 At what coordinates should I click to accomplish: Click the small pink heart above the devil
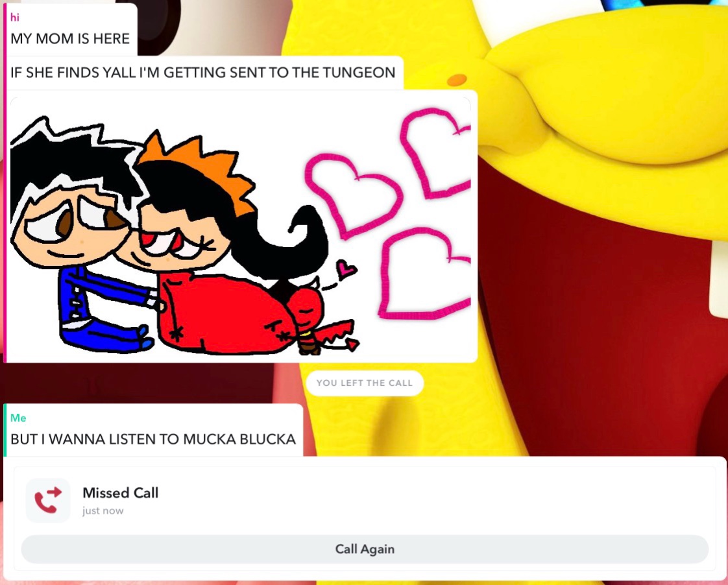point(346,269)
